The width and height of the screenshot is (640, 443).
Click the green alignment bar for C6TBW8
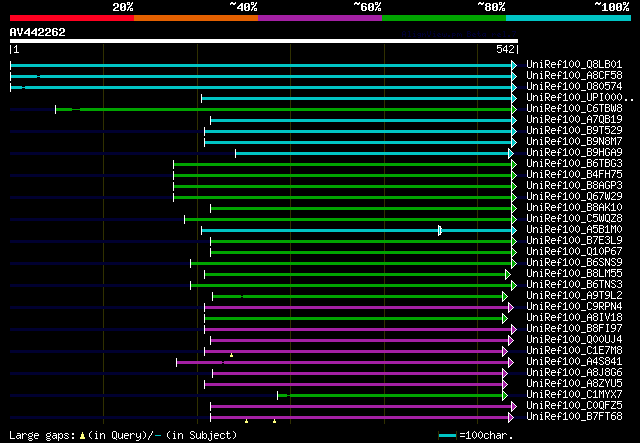(284, 109)
